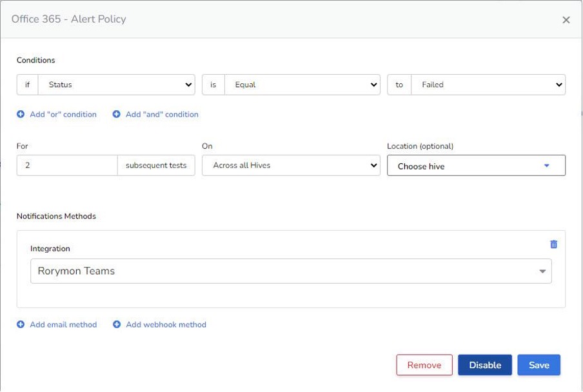This screenshot has width=583, height=392.
Task: Expand the Across all Hives dropdown
Action: 290,165
